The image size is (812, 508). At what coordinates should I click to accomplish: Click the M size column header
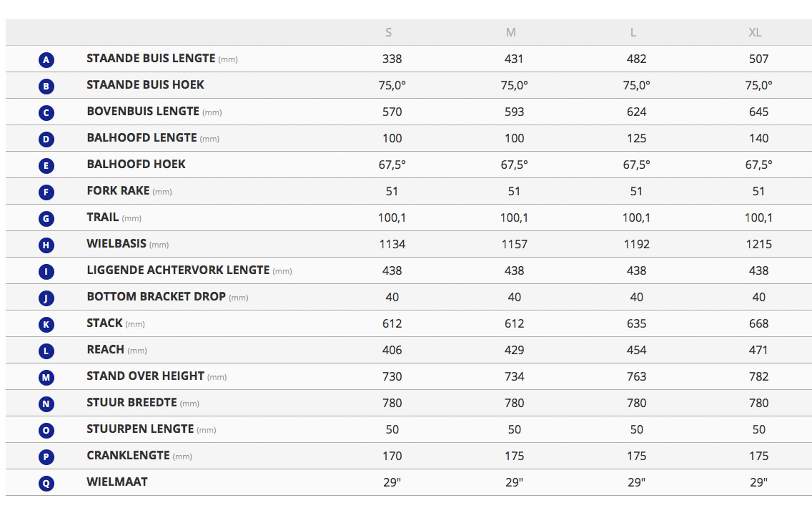click(511, 32)
